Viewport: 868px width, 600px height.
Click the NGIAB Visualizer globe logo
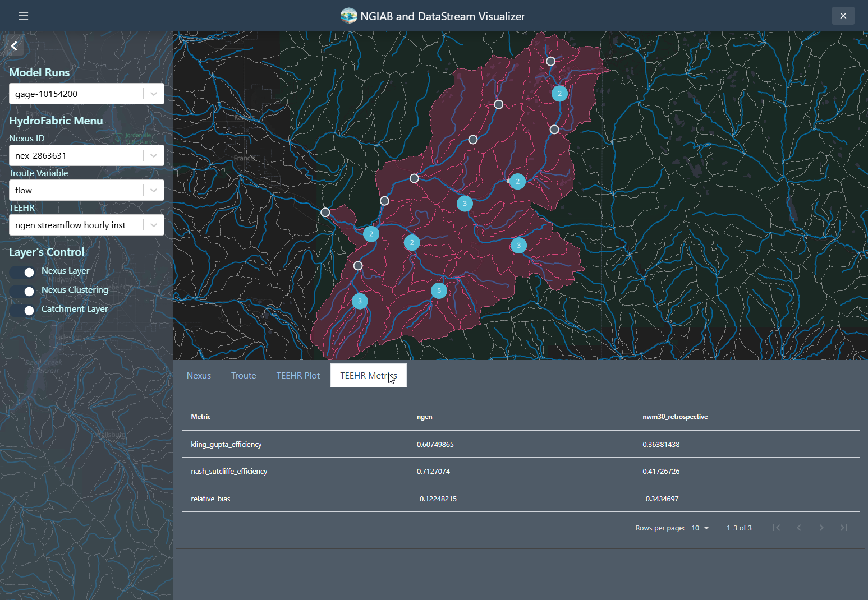(348, 16)
